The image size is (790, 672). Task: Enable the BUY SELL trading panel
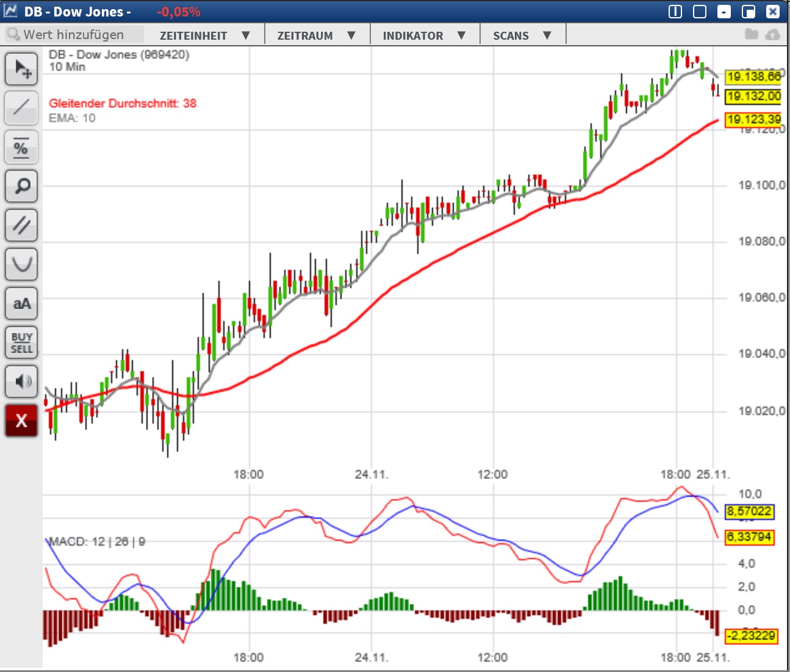(21, 342)
